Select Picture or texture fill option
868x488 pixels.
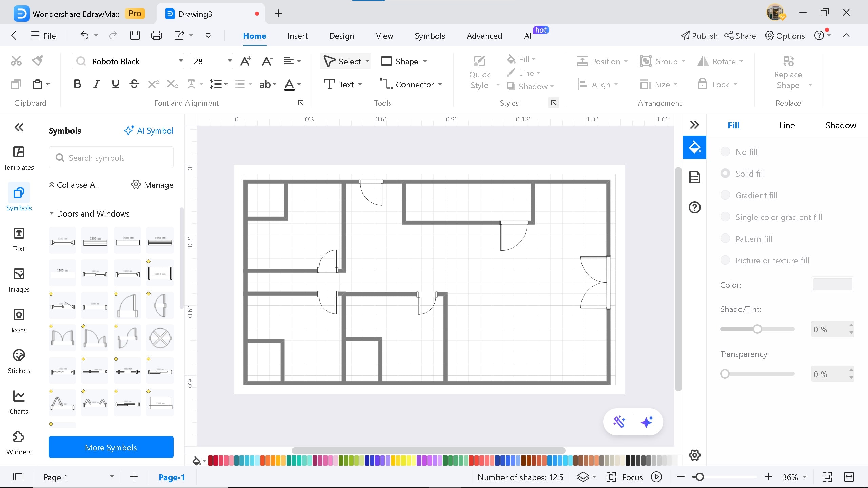725,260
